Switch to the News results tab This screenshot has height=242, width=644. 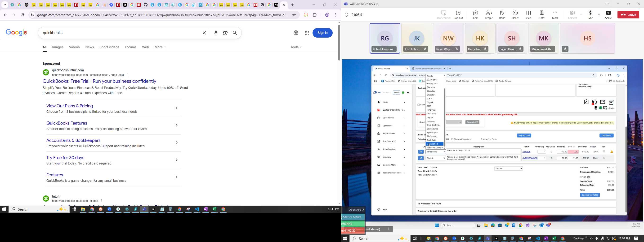tap(89, 47)
